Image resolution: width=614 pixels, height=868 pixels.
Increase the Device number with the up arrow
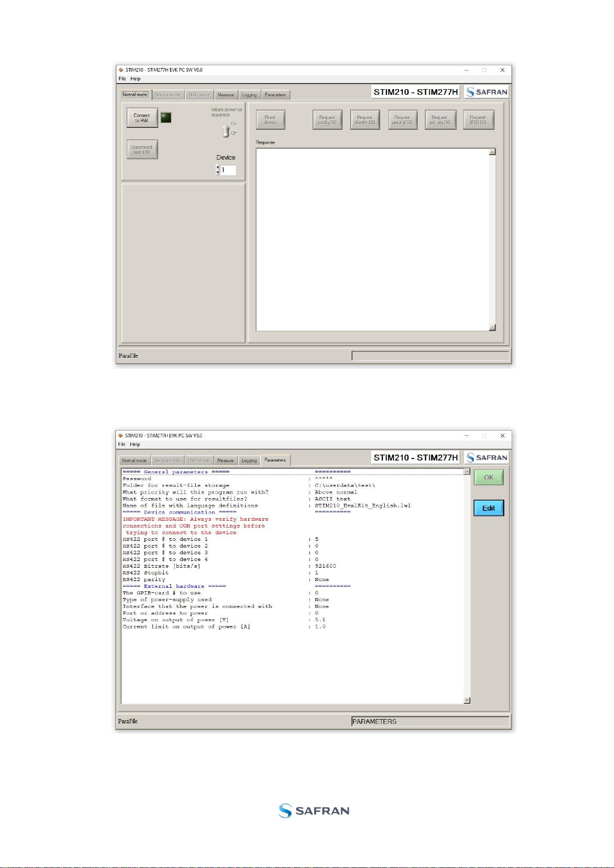217,167
